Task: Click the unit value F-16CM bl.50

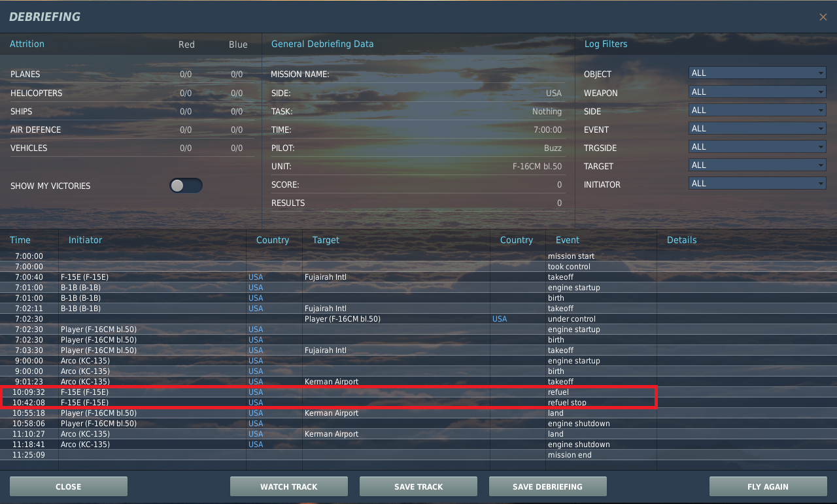Action: click(538, 167)
